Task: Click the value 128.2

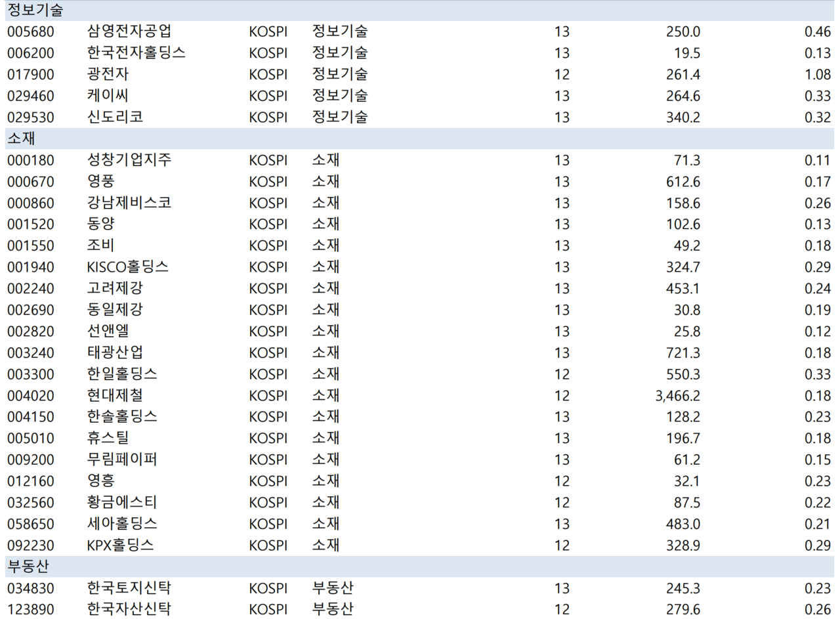Action: point(682,417)
